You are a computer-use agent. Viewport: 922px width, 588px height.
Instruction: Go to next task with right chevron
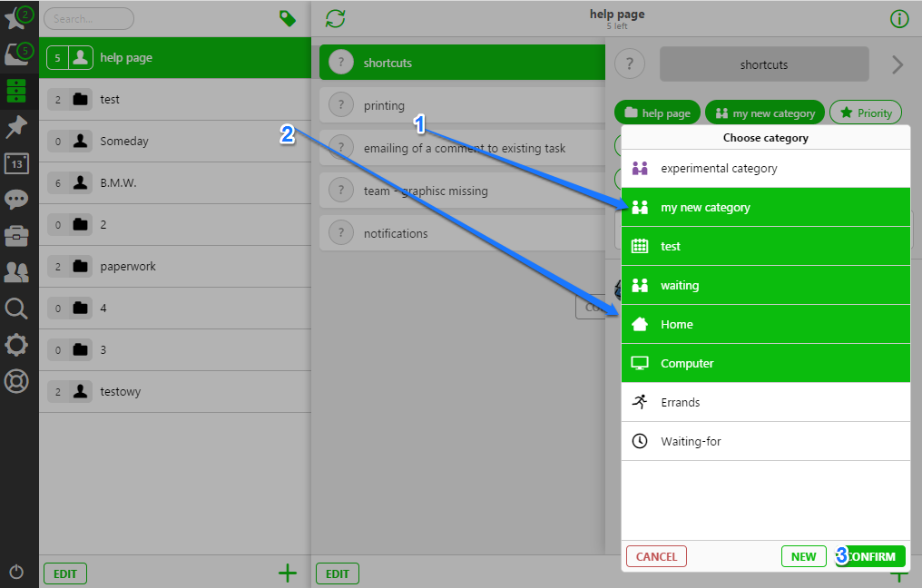click(x=897, y=64)
